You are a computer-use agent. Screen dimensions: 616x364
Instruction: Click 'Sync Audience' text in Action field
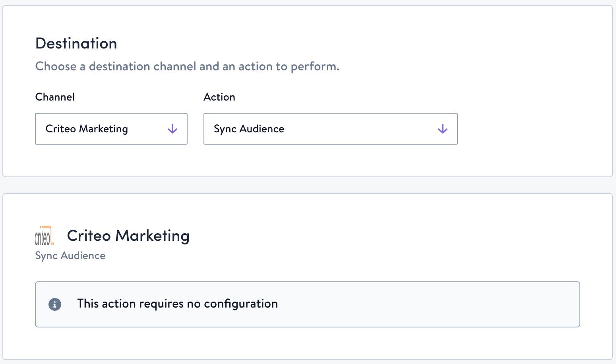[249, 129]
